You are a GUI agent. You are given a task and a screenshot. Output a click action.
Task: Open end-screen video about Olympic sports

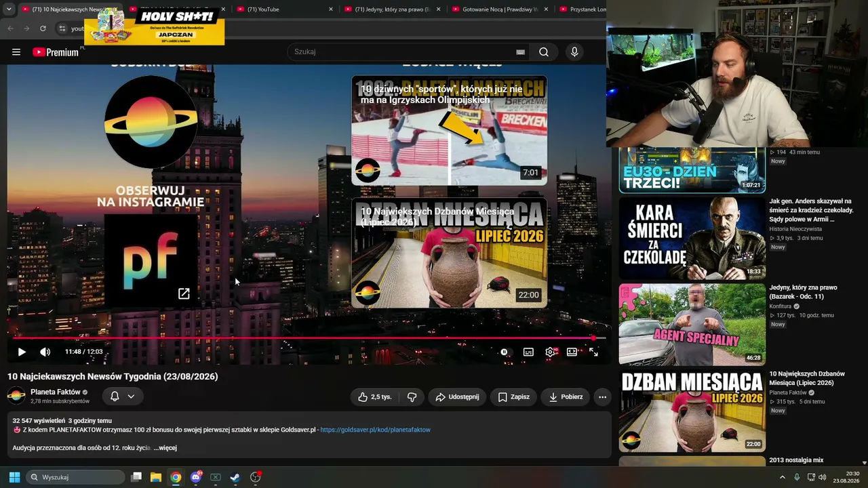point(449,130)
